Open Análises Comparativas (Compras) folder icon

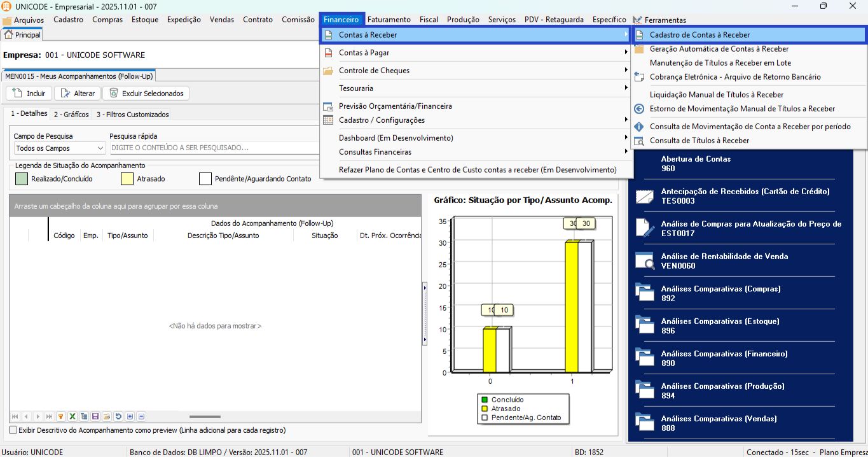coord(645,293)
